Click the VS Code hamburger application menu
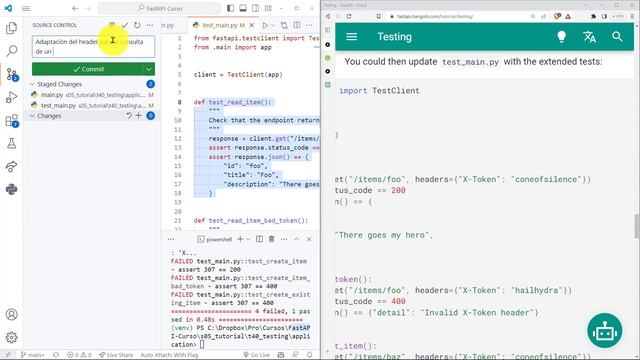 click(x=26, y=8)
